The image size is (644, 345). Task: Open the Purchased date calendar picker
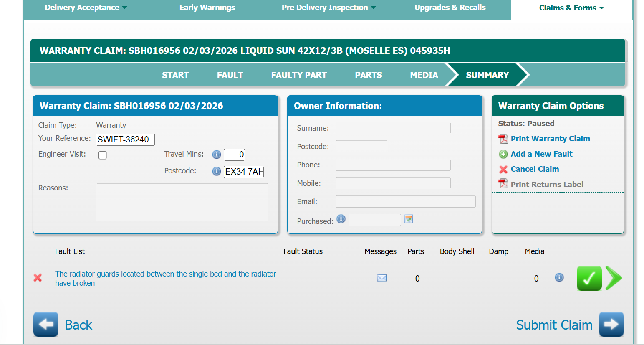[x=408, y=219]
